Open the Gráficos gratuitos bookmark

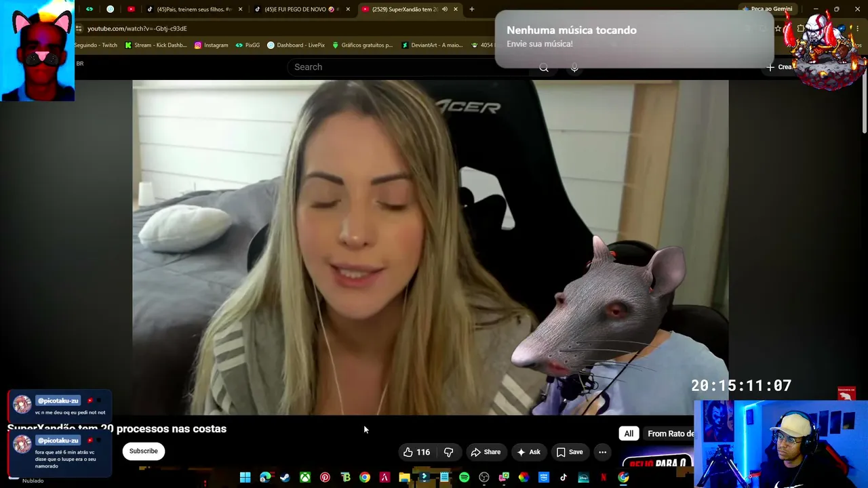(363, 45)
